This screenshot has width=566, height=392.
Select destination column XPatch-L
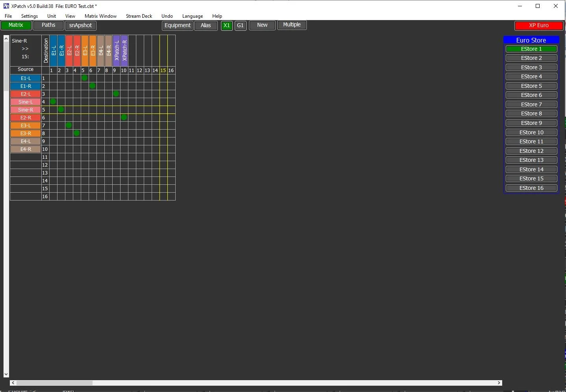point(116,51)
